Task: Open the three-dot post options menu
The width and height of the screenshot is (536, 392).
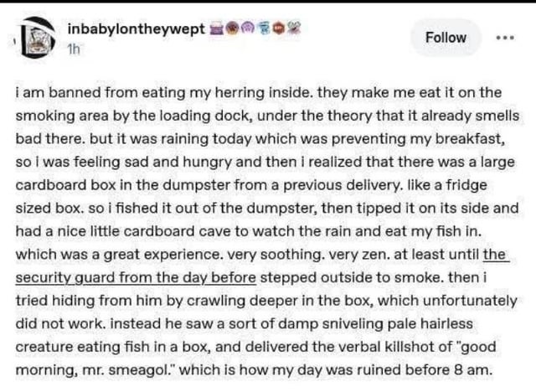Action: (x=504, y=38)
